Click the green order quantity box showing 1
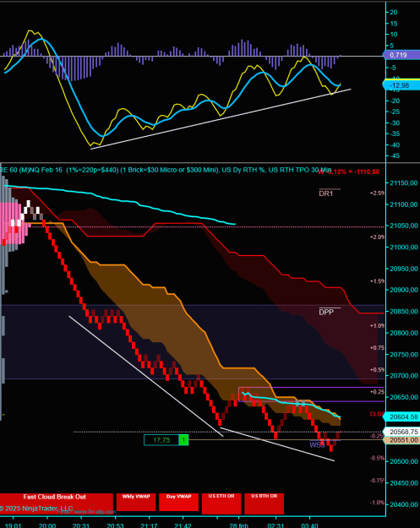This screenshot has width=420, height=528. pyautogui.click(x=183, y=440)
